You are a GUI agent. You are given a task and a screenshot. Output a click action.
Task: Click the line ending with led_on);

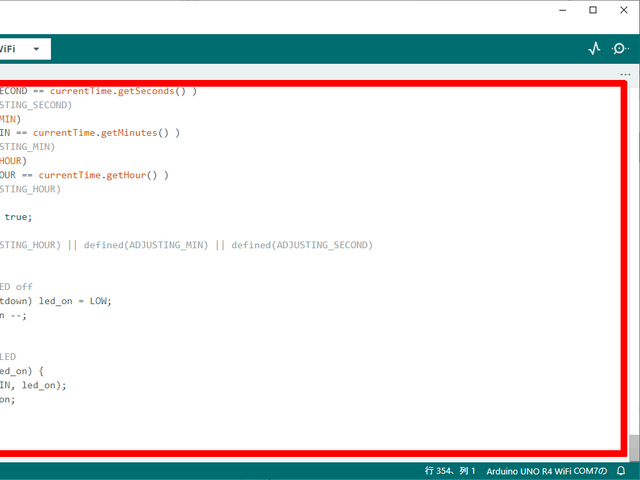coord(40,385)
